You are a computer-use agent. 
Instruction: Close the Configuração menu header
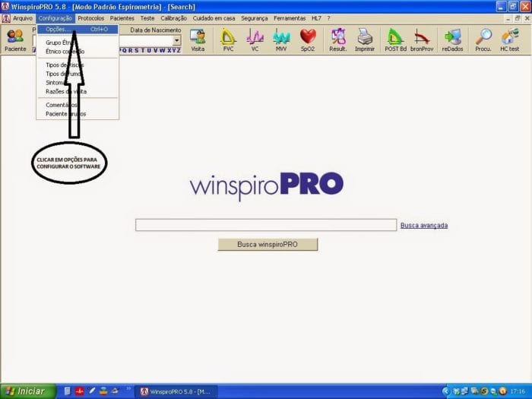55,18
